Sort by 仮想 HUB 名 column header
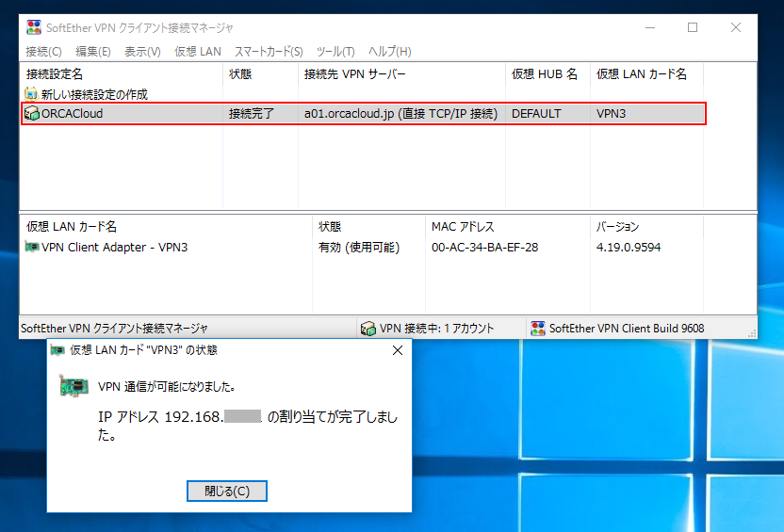Image resolution: width=784 pixels, height=532 pixels. [x=547, y=74]
